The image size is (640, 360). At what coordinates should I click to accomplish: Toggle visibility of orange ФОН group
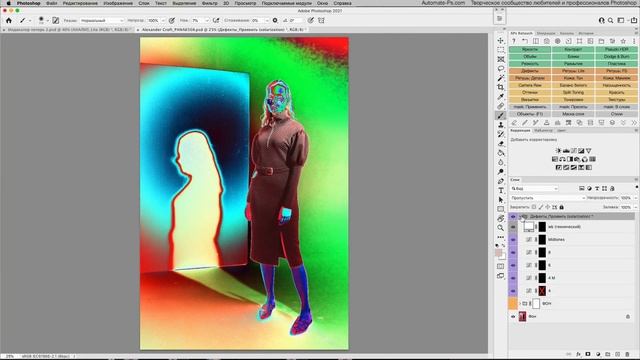[513, 303]
